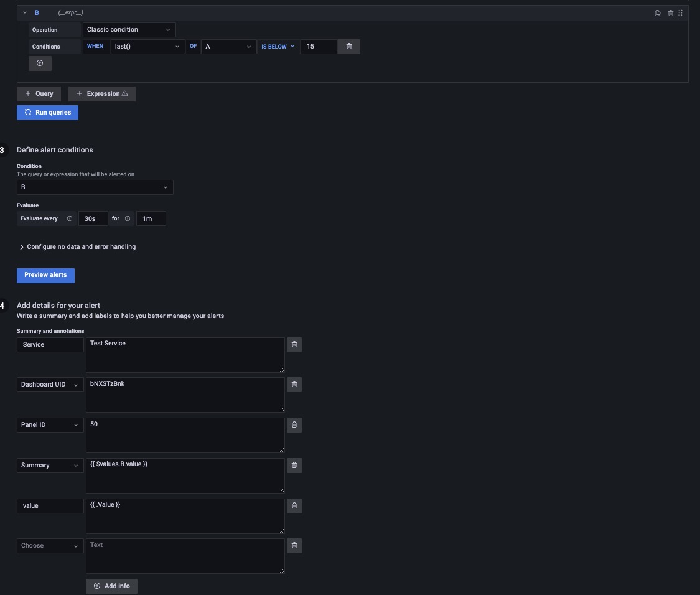700x595 pixels.
Task: Click the timer icon beside the for field
Action: coord(128,218)
